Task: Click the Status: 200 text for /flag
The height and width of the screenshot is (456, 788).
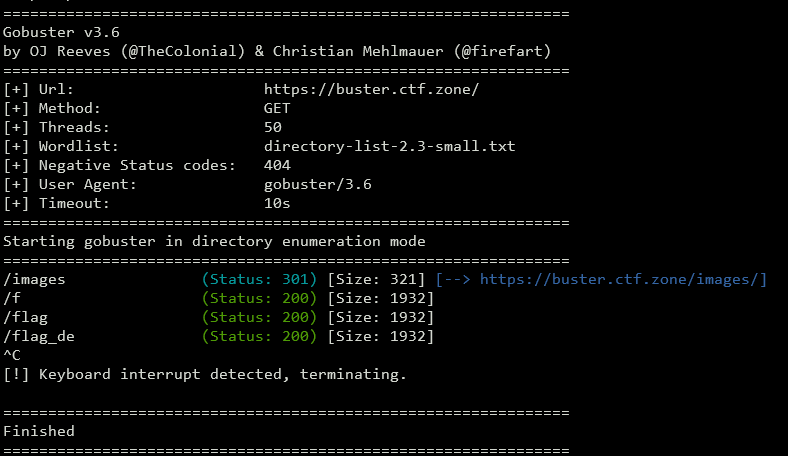Action: pos(260,318)
